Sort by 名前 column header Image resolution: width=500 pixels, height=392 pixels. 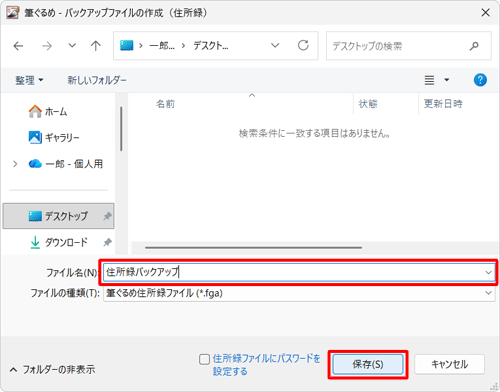click(x=165, y=104)
